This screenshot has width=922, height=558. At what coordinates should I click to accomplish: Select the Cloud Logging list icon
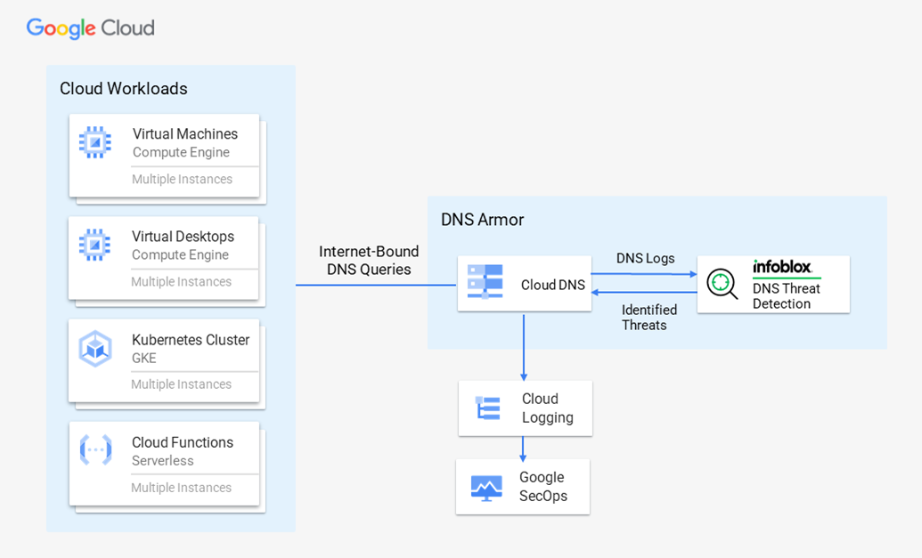(x=488, y=408)
